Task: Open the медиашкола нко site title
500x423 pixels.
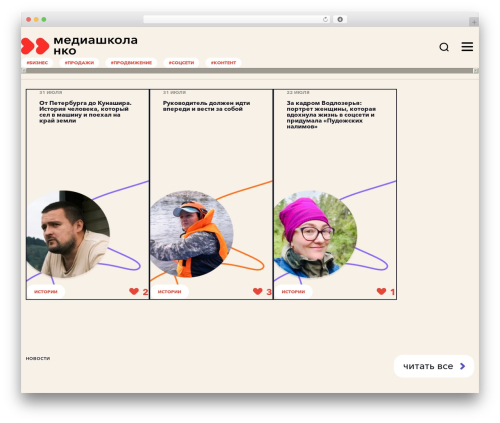Action: [x=95, y=45]
